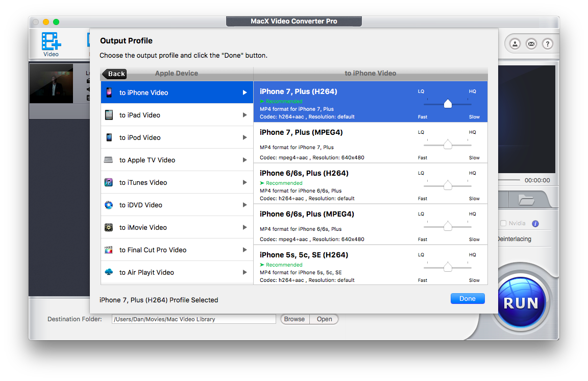The image size is (588, 381).
Task: Select iPhone 6/6s, Plus (H264) profile
Action: (371, 183)
